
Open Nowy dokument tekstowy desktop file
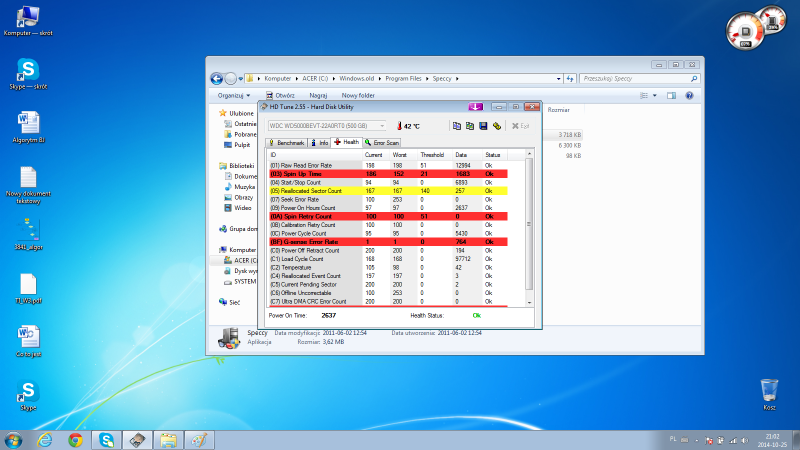coord(28,185)
